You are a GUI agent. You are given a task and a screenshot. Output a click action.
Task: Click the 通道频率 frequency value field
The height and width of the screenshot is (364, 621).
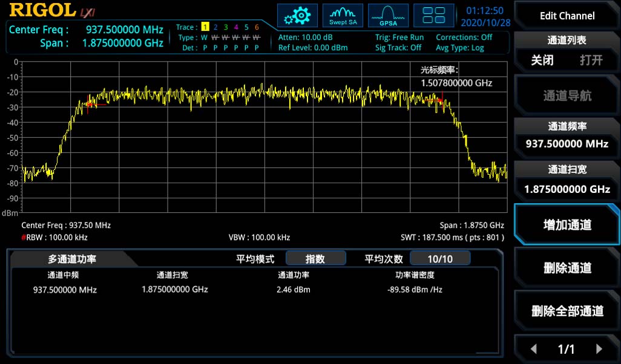(x=566, y=144)
